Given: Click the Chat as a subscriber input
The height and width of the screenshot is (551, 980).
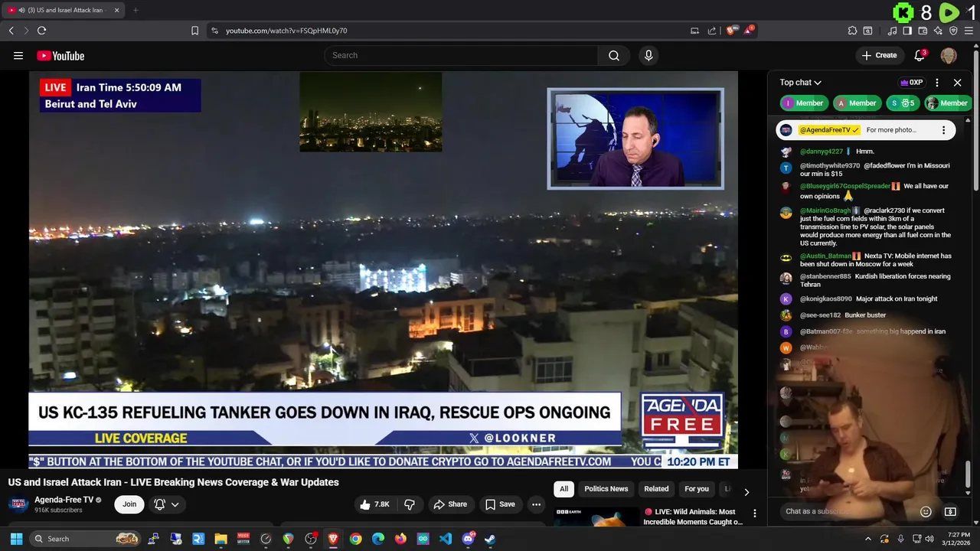Looking at the screenshot, I should (x=846, y=511).
